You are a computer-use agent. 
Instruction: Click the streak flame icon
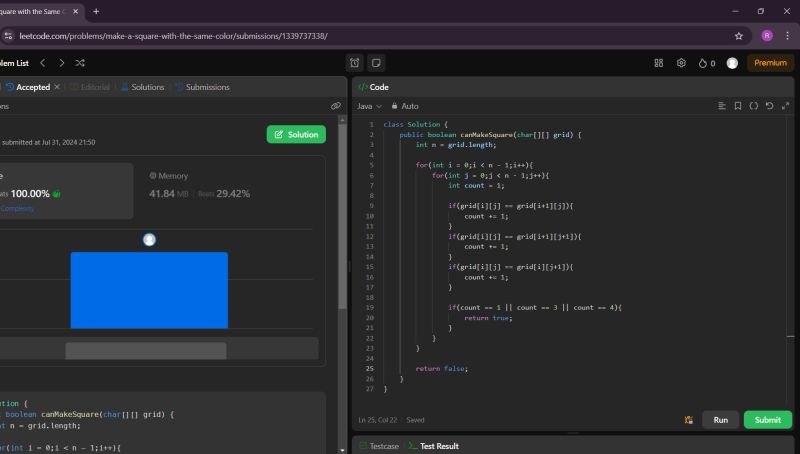(x=705, y=63)
